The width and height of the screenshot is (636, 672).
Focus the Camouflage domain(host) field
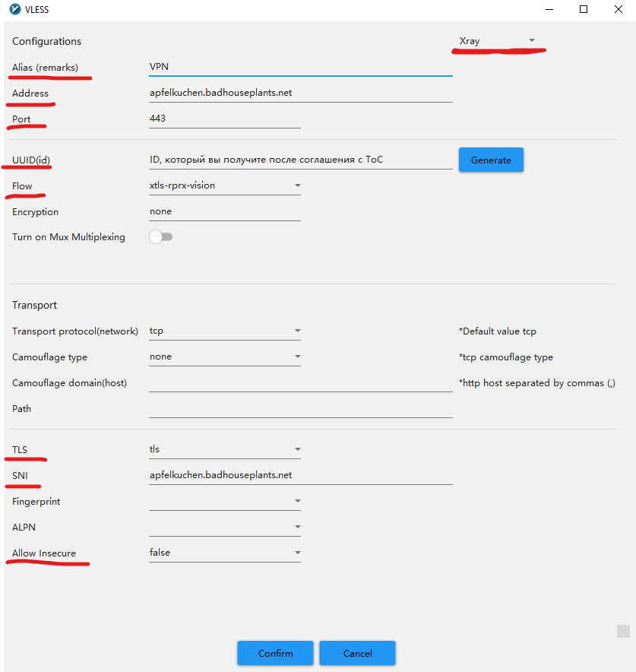[x=300, y=383]
